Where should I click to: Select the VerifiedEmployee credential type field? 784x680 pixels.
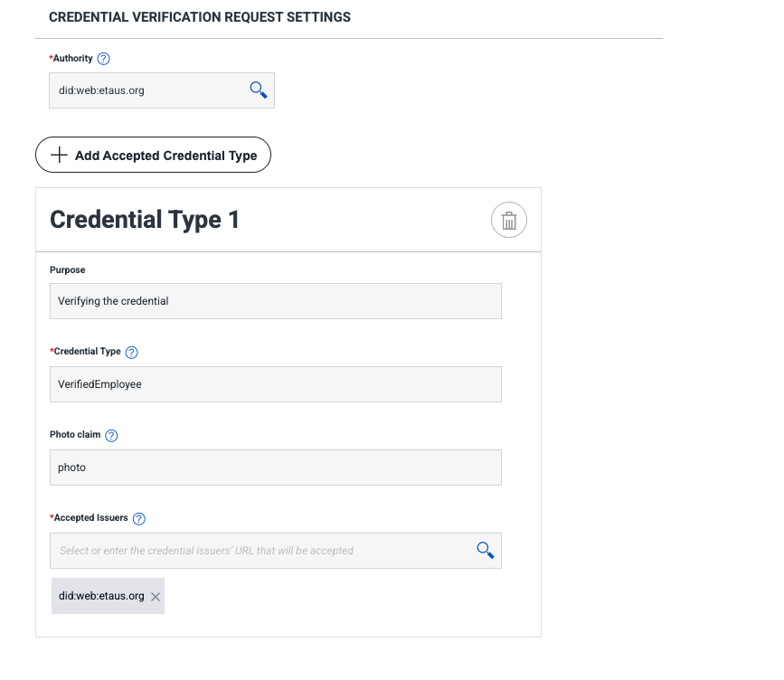[275, 384]
